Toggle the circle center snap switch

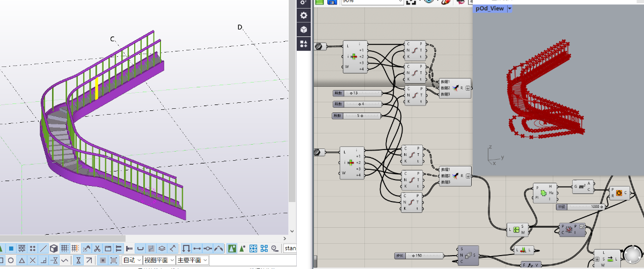coord(11,260)
